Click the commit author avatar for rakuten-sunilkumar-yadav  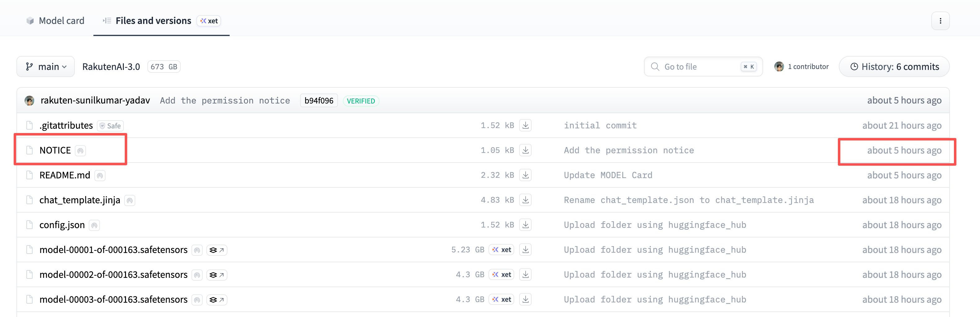29,101
